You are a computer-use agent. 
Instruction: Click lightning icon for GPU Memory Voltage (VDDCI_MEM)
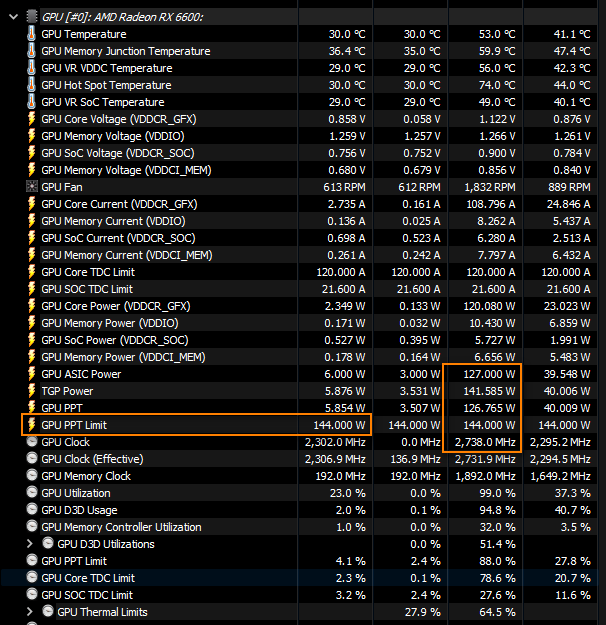pos(31,170)
